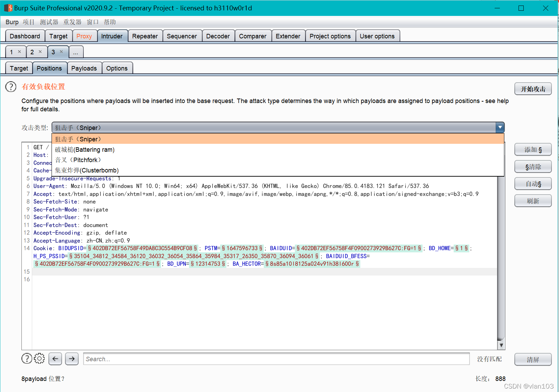559x392 pixels.
Task: Click the BD_UPN value 12314753
Action: coord(208,264)
